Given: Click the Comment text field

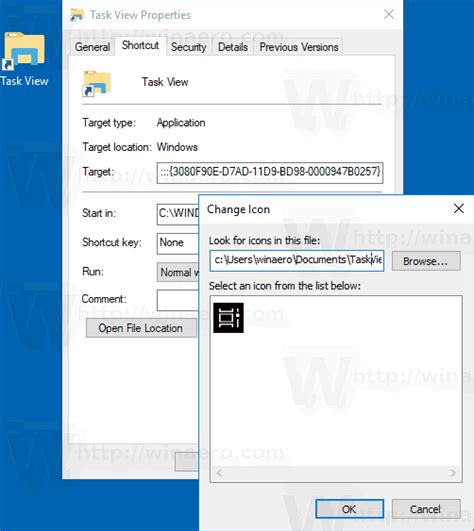Looking at the screenshot, I should pyautogui.click(x=178, y=300).
